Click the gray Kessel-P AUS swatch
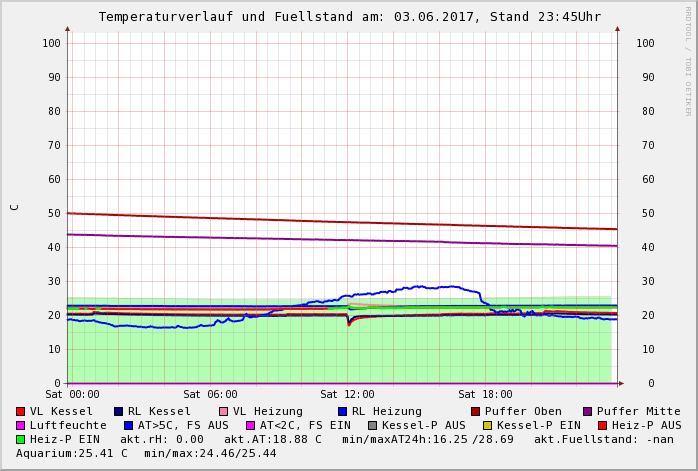Viewport: 698px width, 471px height. pyautogui.click(x=373, y=425)
